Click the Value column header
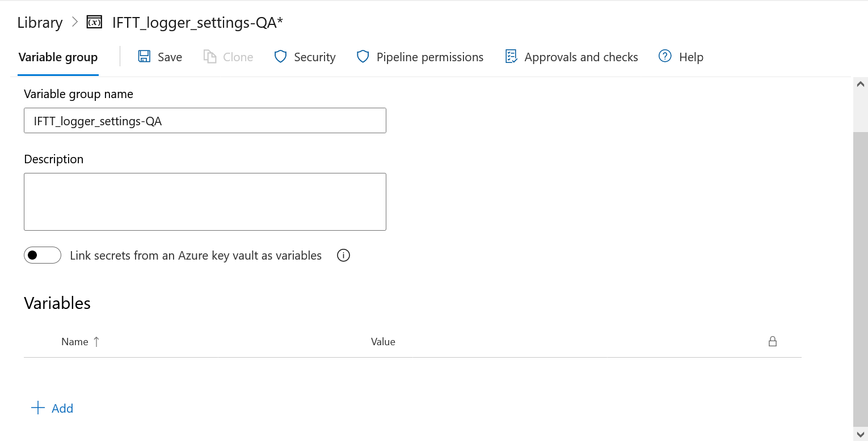Image resolution: width=868 pixels, height=441 pixels. (383, 342)
